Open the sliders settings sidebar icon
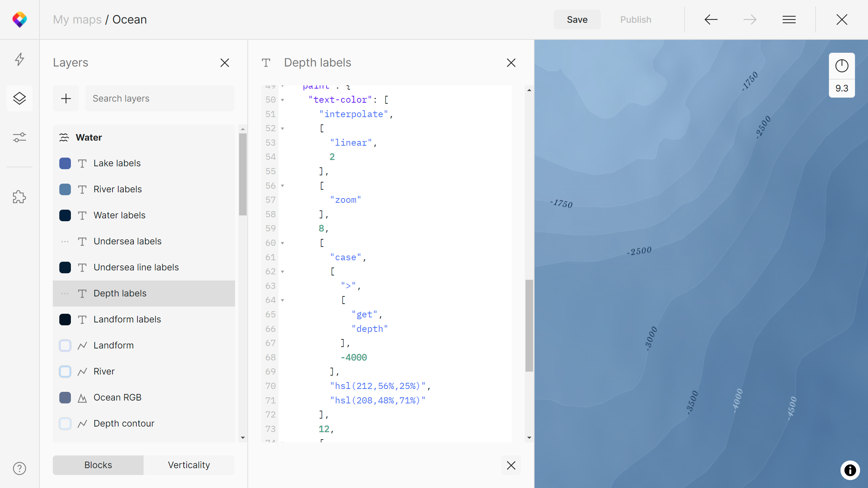Screen dimensions: 868x488 [x=20, y=137]
